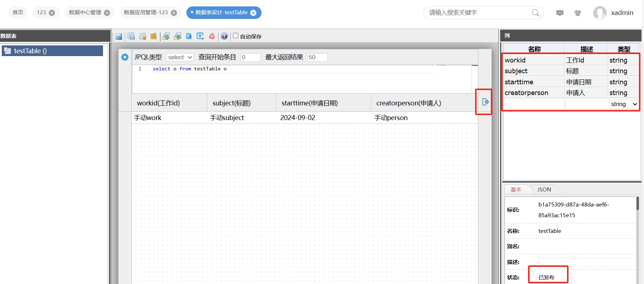Screen dimensions: 644x284
Task: Click the 标题 description cell
Action: [586, 71]
